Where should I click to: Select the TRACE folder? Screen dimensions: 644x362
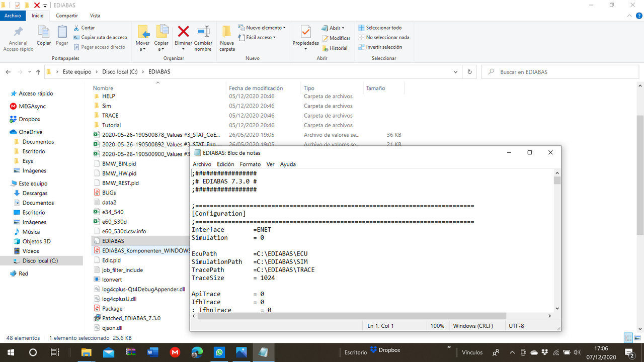[x=110, y=116]
